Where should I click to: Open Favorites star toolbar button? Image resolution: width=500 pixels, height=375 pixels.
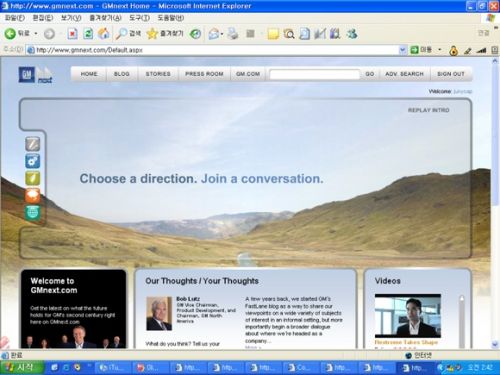tap(165, 34)
